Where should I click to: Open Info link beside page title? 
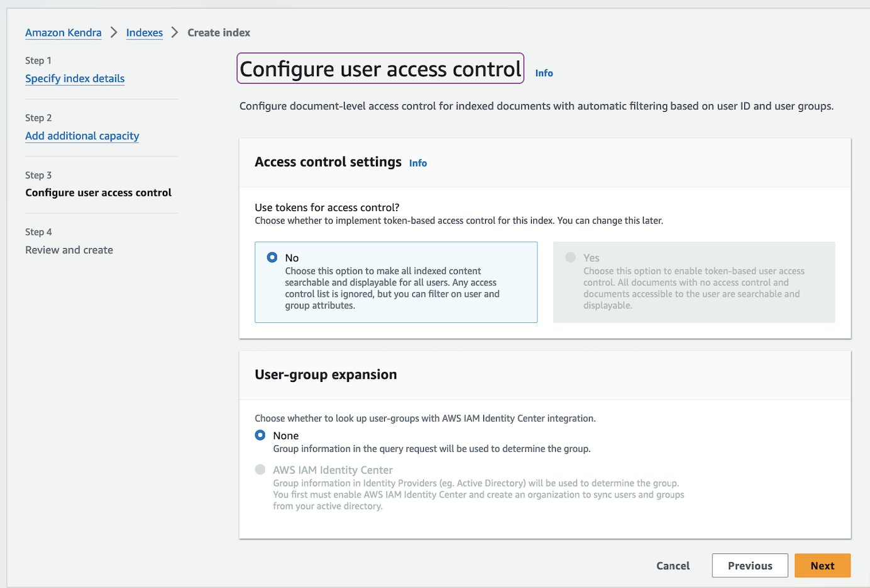click(x=544, y=73)
